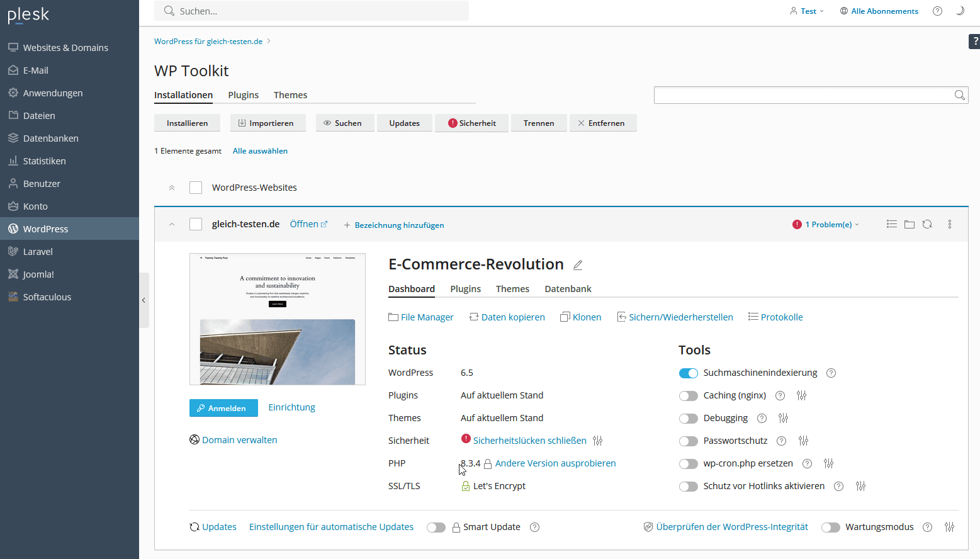Screen dimensions: 980x559
Task: Open the three-dot more actions menu
Action: click(950, 224)
